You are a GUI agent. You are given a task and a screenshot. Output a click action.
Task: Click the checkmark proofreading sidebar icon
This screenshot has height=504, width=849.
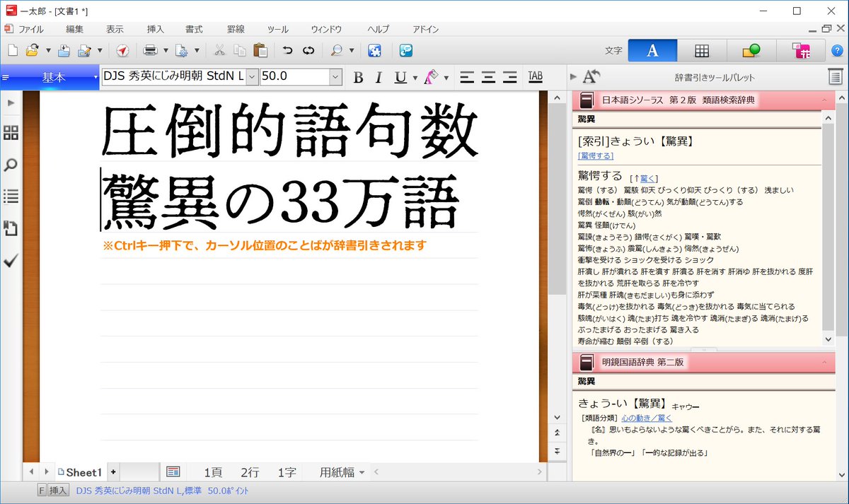tap(11, 261)
